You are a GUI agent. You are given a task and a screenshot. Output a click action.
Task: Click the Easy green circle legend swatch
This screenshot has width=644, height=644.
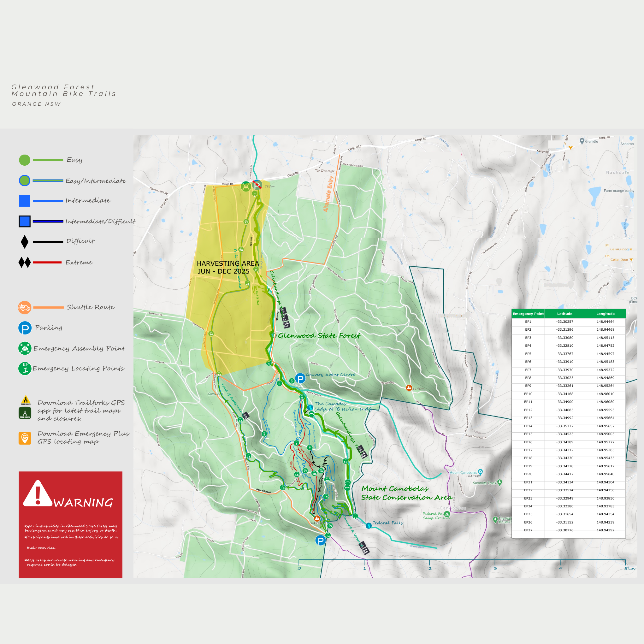click(x=25, y=160)
